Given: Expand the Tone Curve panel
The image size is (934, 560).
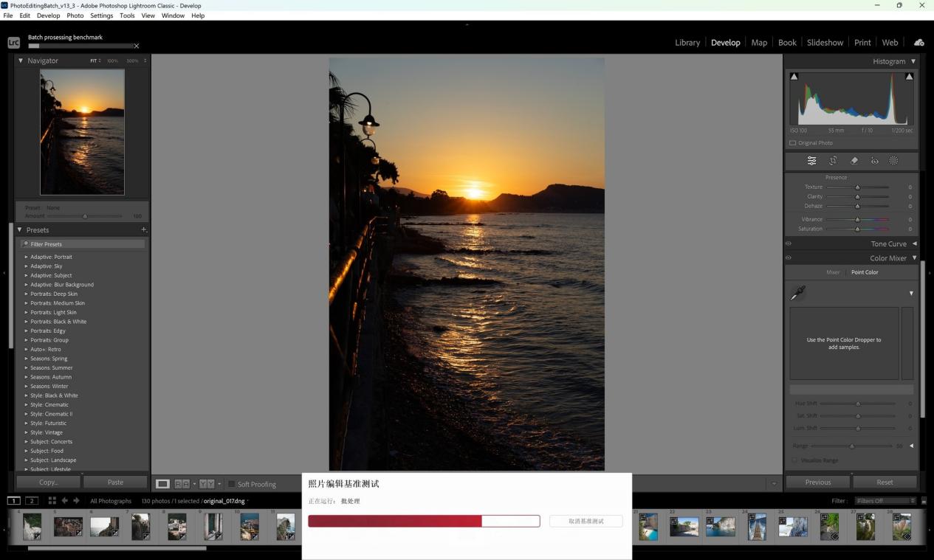Looking at the screenshot, I should coord(915,243).
